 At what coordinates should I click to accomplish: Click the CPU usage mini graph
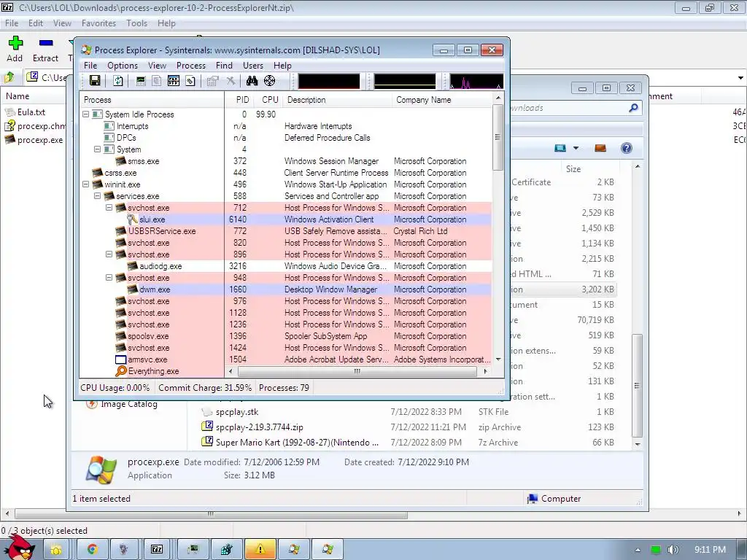point(329,81)
